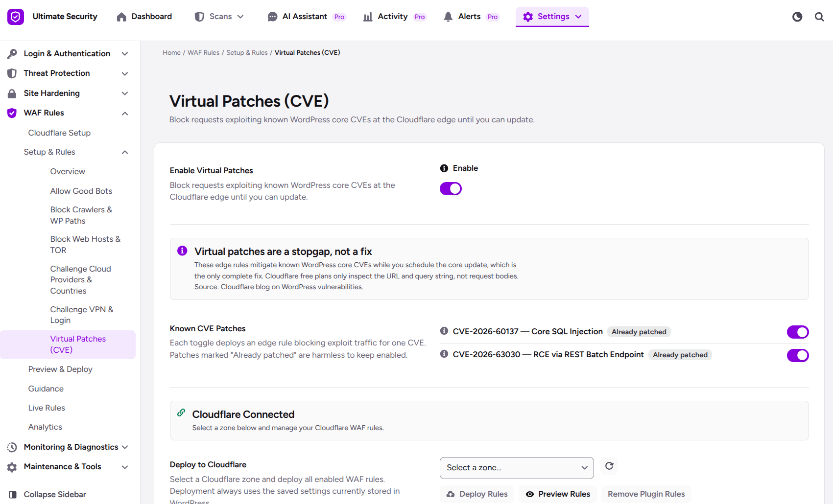Click the stopgap notice info icon
This screenshot has width=833, height=504.
(182, 251)
